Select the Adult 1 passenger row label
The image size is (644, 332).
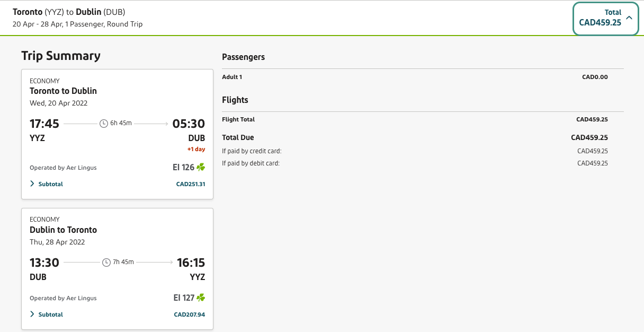(232, 77)
